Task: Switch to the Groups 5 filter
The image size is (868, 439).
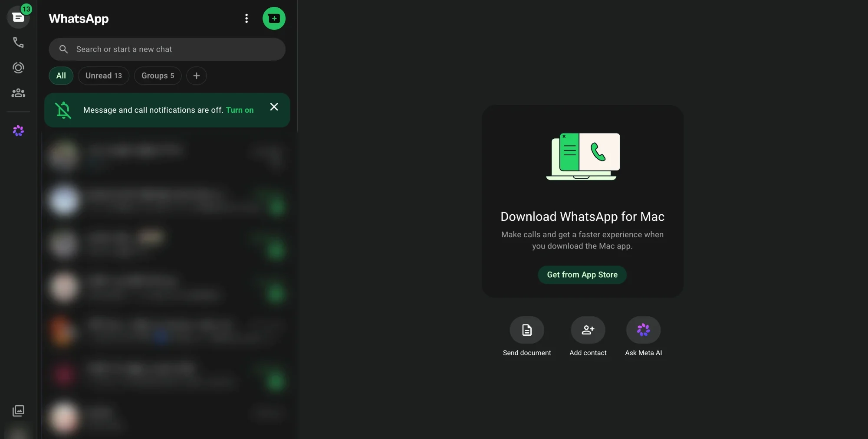Action: coord(158,75)
